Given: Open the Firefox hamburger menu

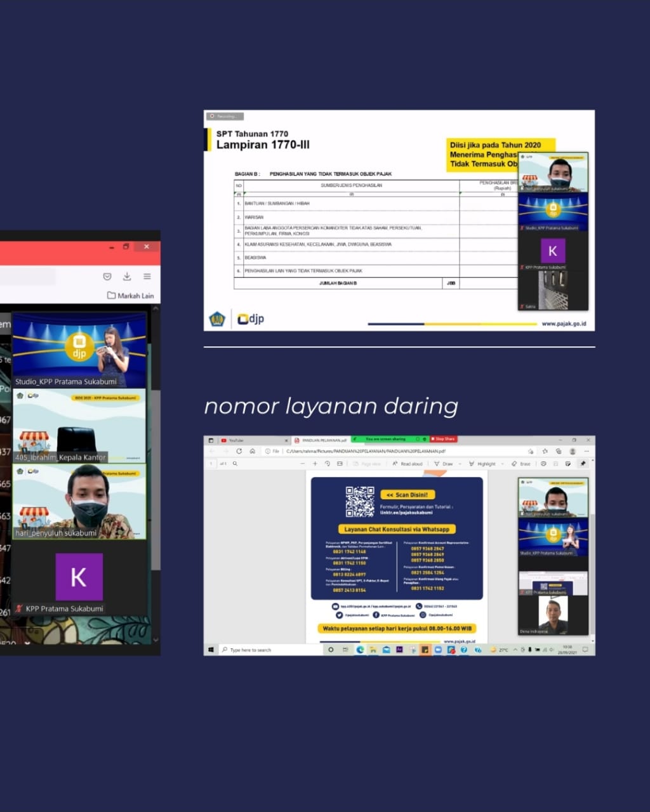Looking at the screenshot, I should coord(147,277).
